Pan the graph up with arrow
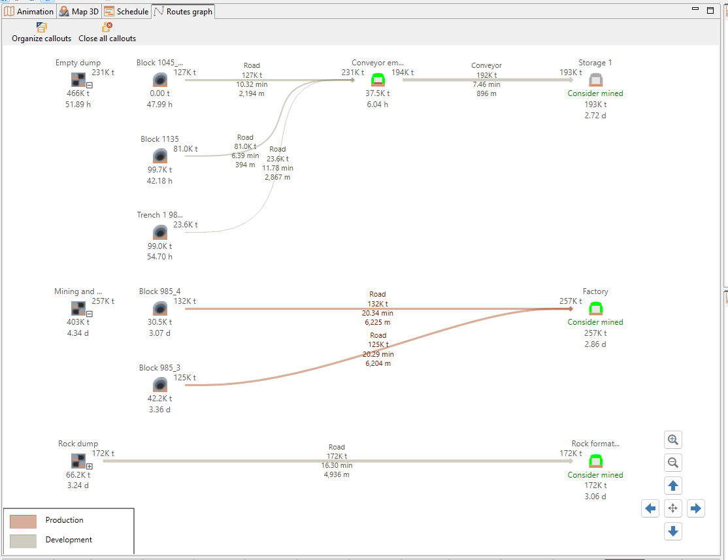Image resolution: width=728 pixels, height=560 pixels. [x=672, y=486]
